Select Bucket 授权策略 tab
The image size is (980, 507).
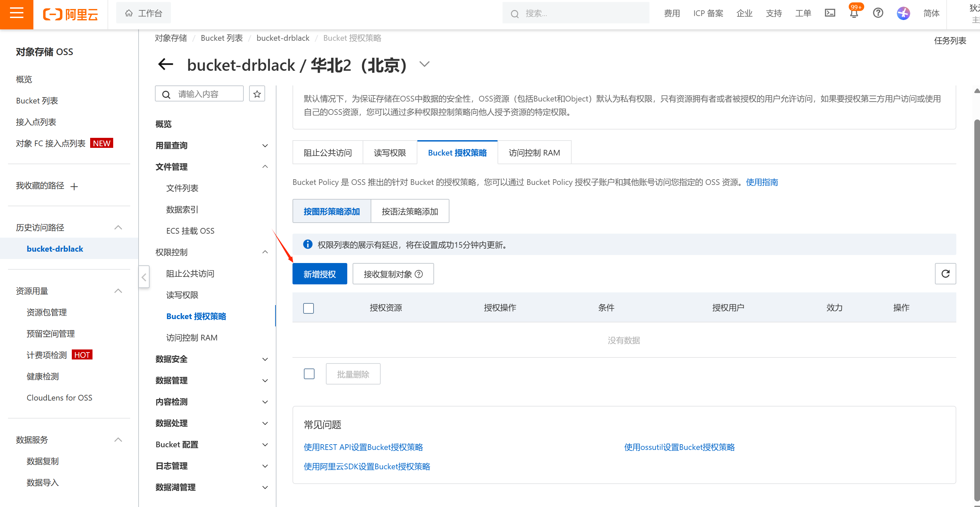pos(457,153)
